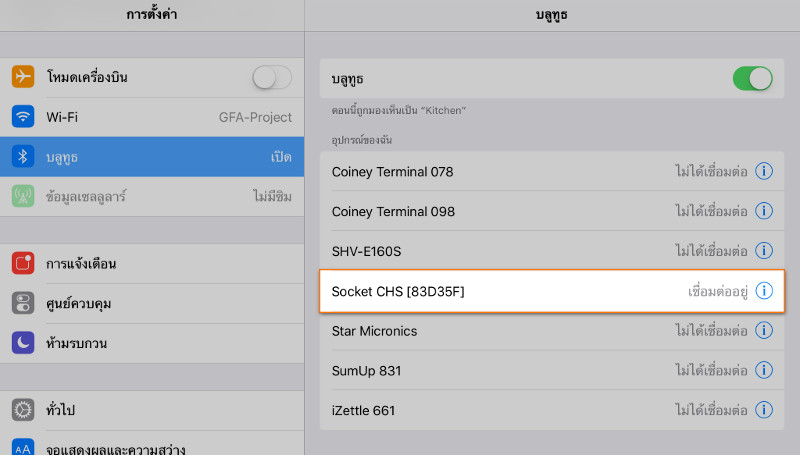Toggle Airplane Mode switch on

[x=272, y=77]
